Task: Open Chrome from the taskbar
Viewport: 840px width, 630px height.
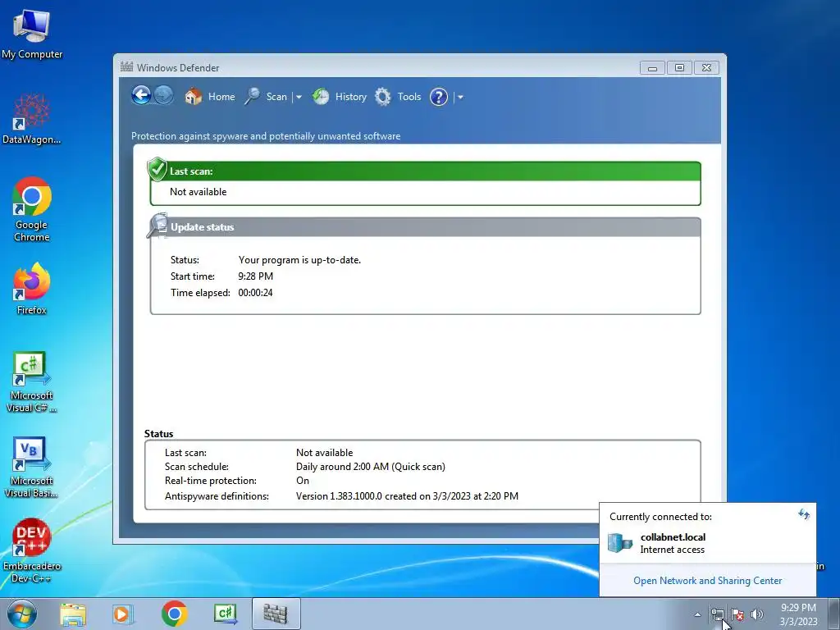Action: pyautogui.click(x=174, y=614)
